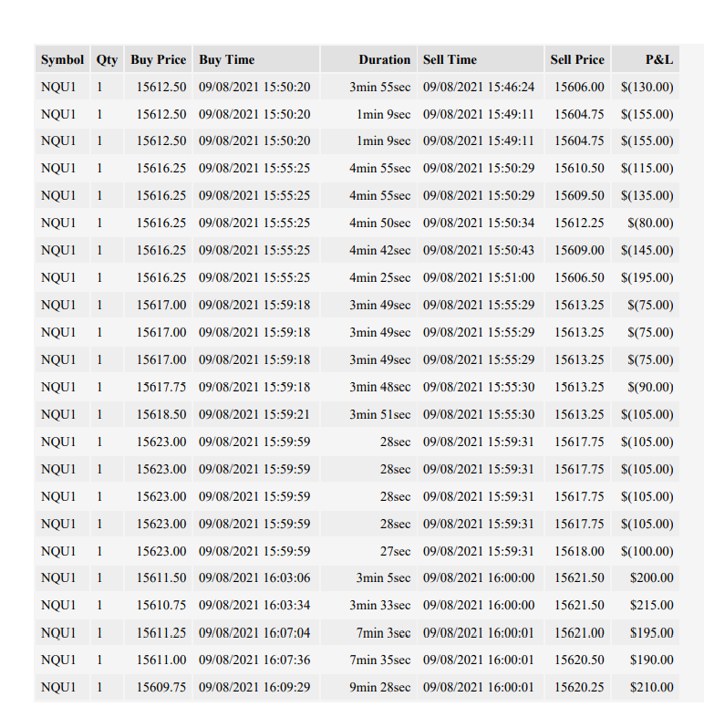Select buy time 09/08/2021 16:09:29
This screenshot has width=704, height=728.
[x=254, y=687]
